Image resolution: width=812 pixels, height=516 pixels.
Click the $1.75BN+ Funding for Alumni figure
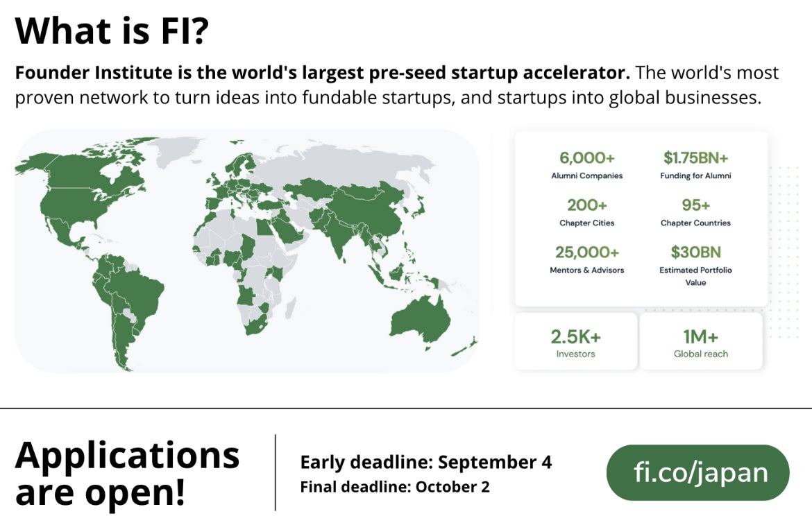point(695,165)
